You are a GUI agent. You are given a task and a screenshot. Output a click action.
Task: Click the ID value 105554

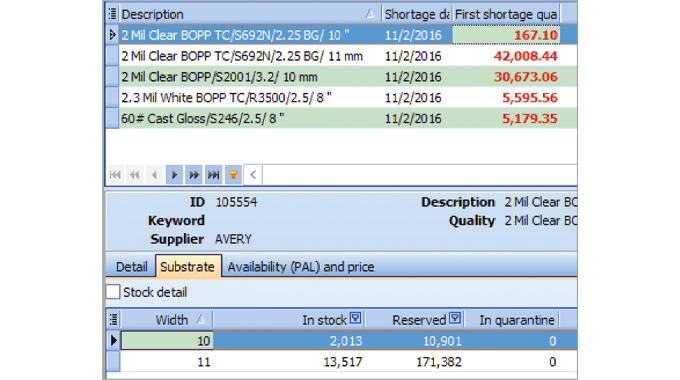pyautogui.click(x=236, y=202)
